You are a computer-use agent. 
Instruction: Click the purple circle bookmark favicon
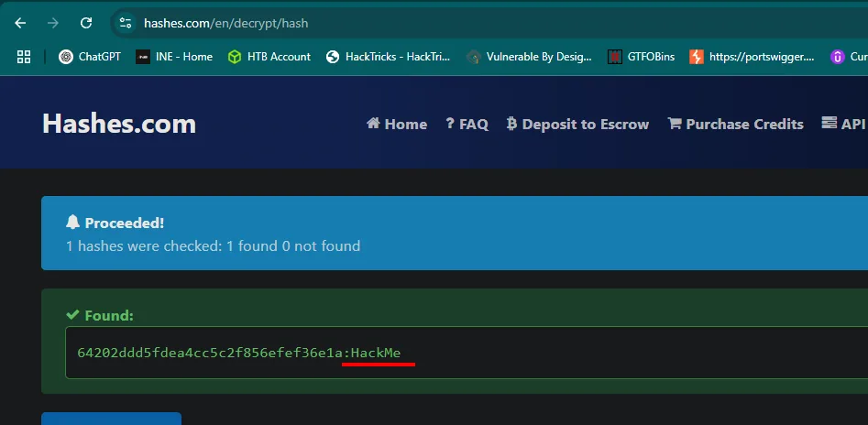837,57
